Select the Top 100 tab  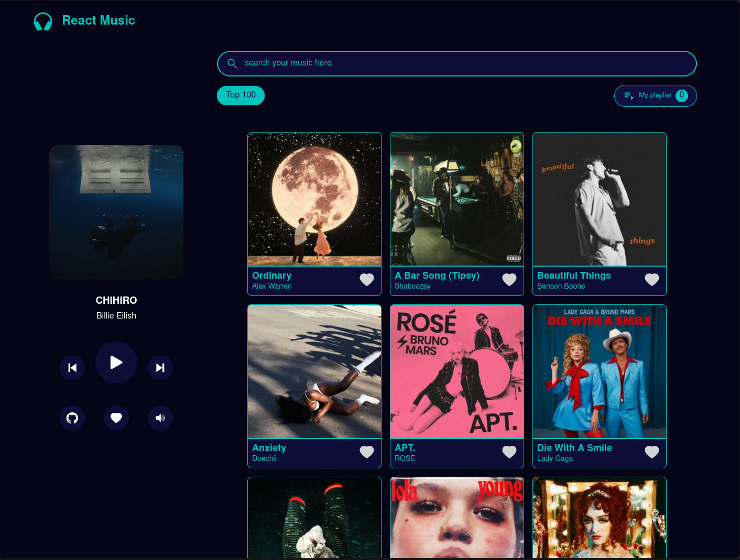click(241, 95)
